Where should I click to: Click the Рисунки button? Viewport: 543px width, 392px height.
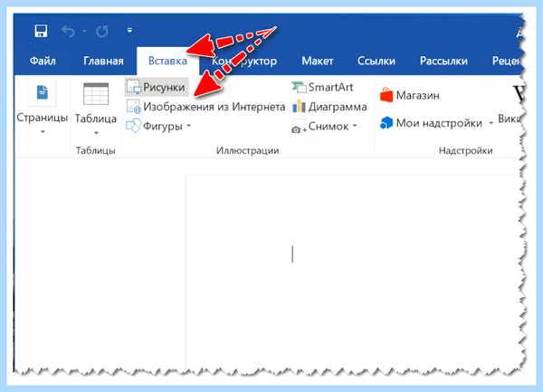pos(157,87)
